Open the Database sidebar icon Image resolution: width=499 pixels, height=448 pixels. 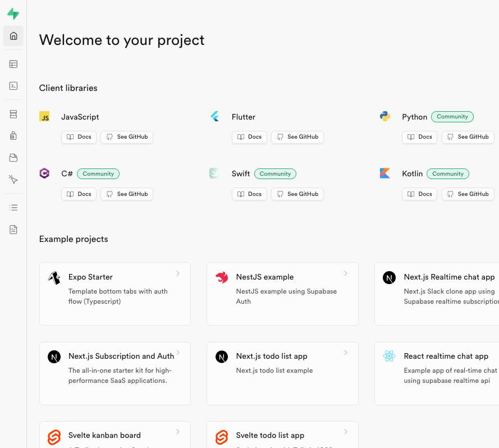coord(13,114)
